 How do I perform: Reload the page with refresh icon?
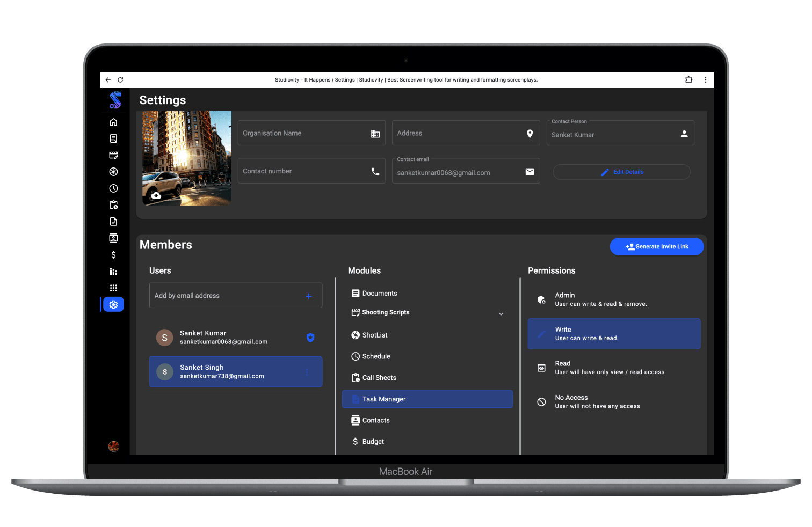pyautogui.click(x=120, y=80)
